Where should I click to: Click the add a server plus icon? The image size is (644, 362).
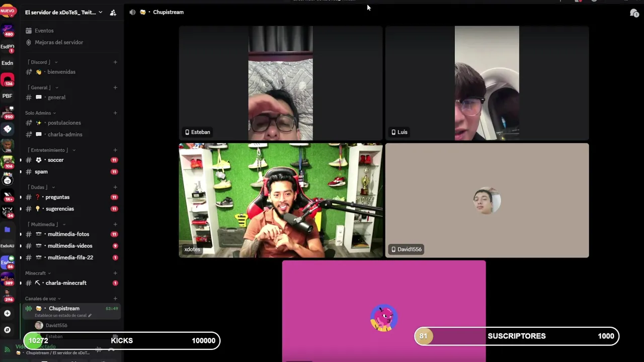7,313
